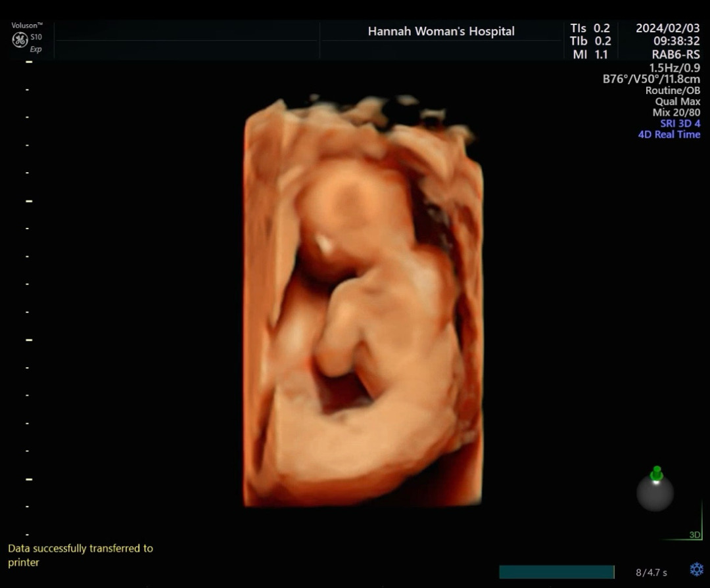Click the bottom long depth scale tick
The width and height of the screenshot is (710, 588).
pyautogui.click(x=28, y=480)
